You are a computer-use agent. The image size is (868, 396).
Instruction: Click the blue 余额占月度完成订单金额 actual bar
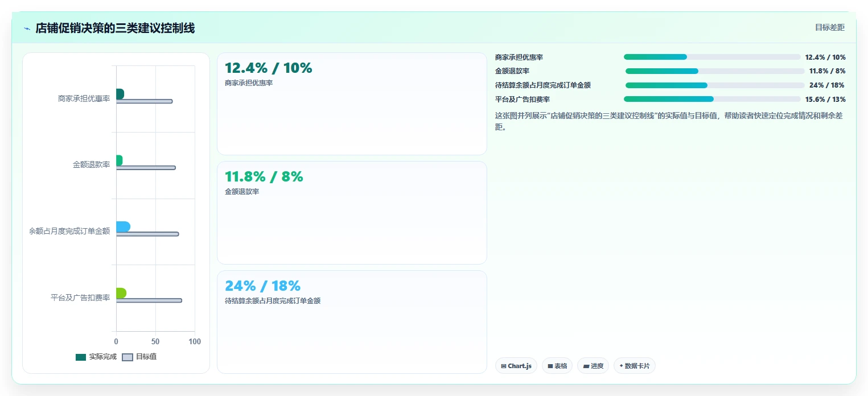tap(123, 226)
